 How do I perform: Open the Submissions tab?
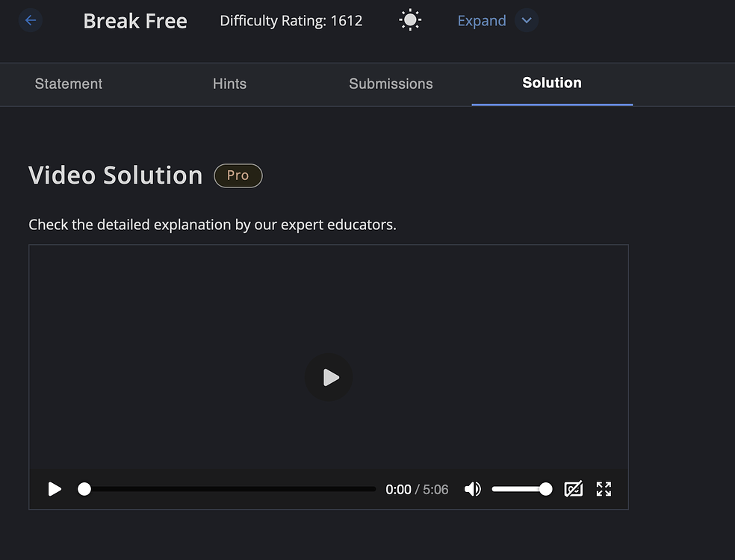[391, 84]
